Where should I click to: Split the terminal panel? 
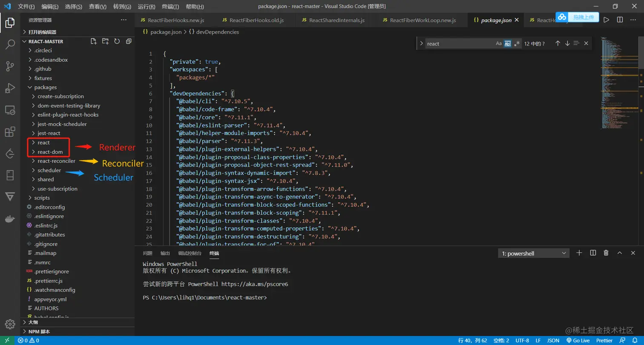coord(592,253)
